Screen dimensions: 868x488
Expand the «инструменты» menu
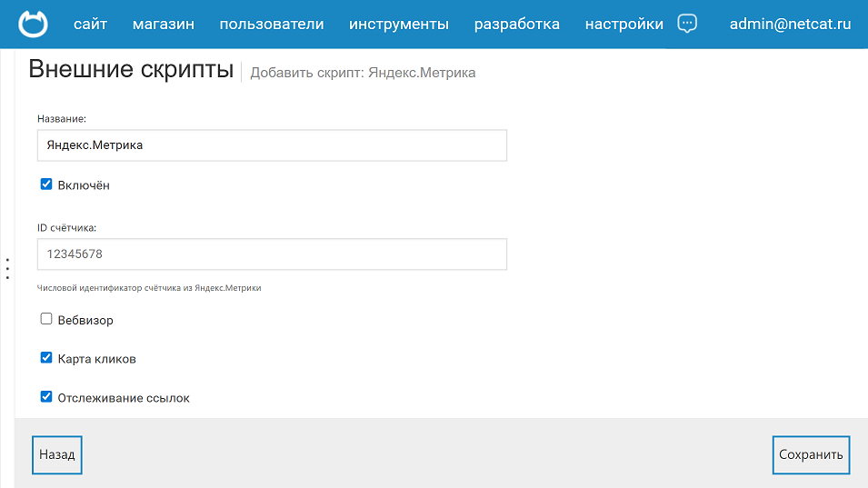pos(399,25)
